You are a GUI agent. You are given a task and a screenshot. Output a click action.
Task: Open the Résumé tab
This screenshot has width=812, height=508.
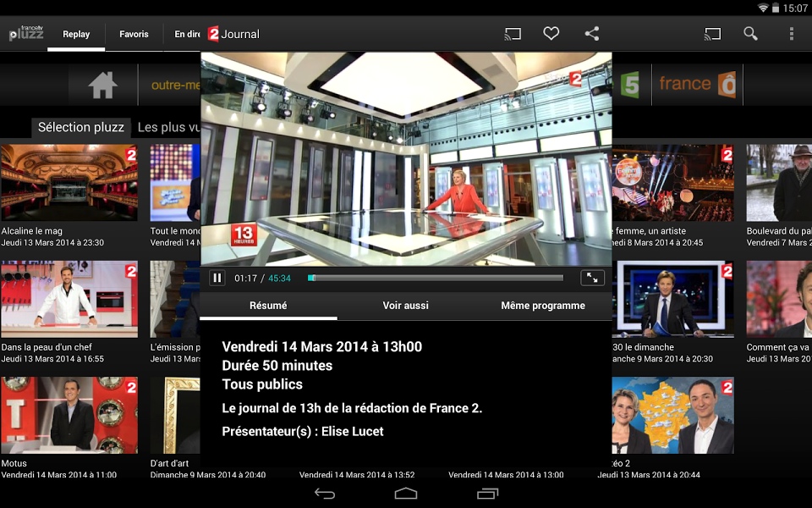tap(268, 306)
